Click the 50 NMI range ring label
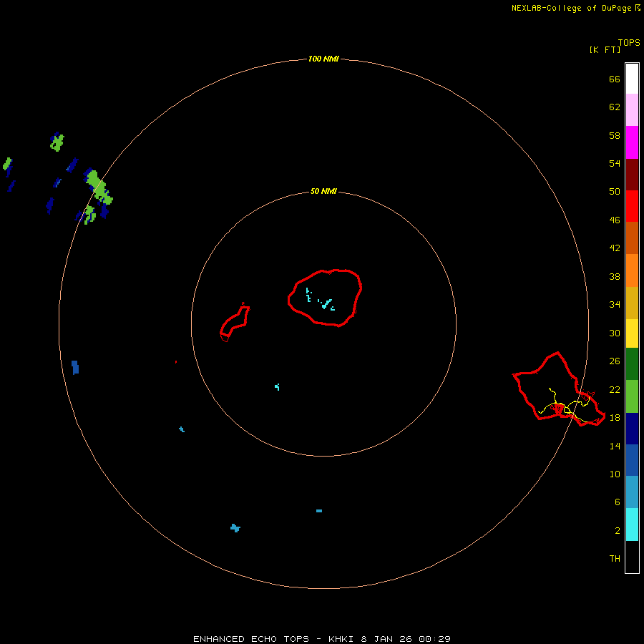The width and height of the screenshot is (644, 644). pyautogui.click(x=323, y=191)
